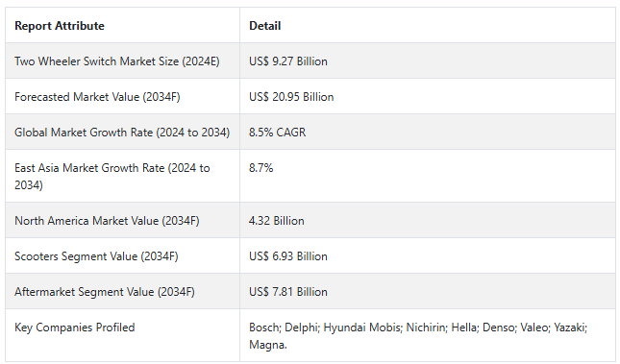Click the Bosch; Delphi; Hyundai Mobis company list

click(x=418, y=336)
